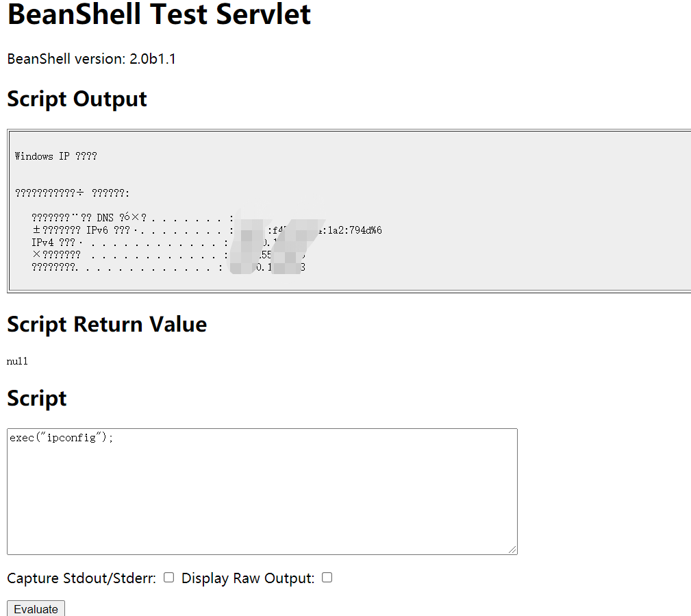Image resolution: width=691 pixels, height=616 pixels.
Task: Click the script textarea resize handle
Action: (x=513, y=550)
